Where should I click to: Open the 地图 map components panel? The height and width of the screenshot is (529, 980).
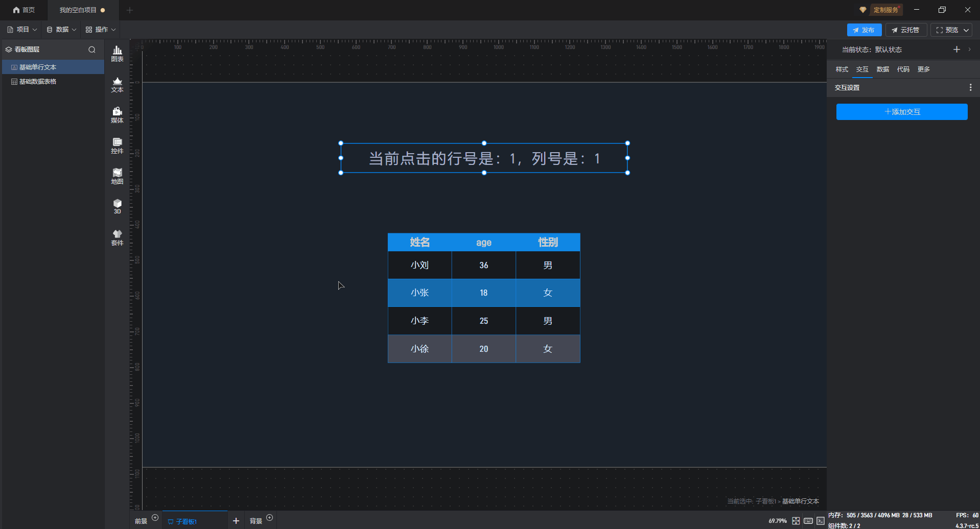point(117,176)
